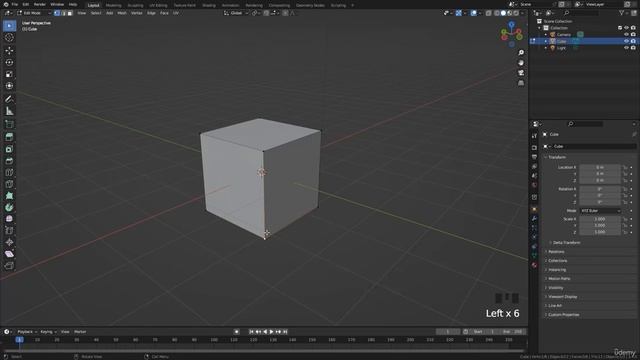Viewport: 640px width, 360px height.
Task: Click the viewport zoom magnifier icon
Action: point(521,53)
